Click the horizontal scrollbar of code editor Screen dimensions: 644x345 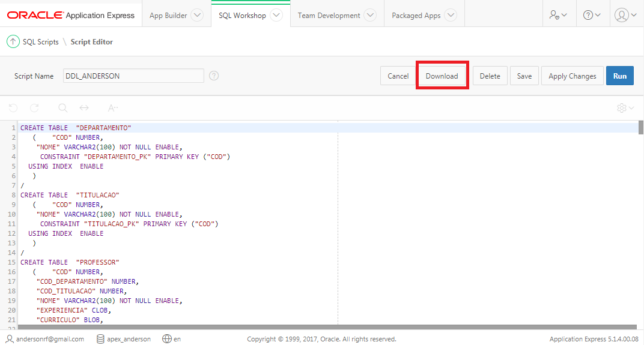[327, 327]
